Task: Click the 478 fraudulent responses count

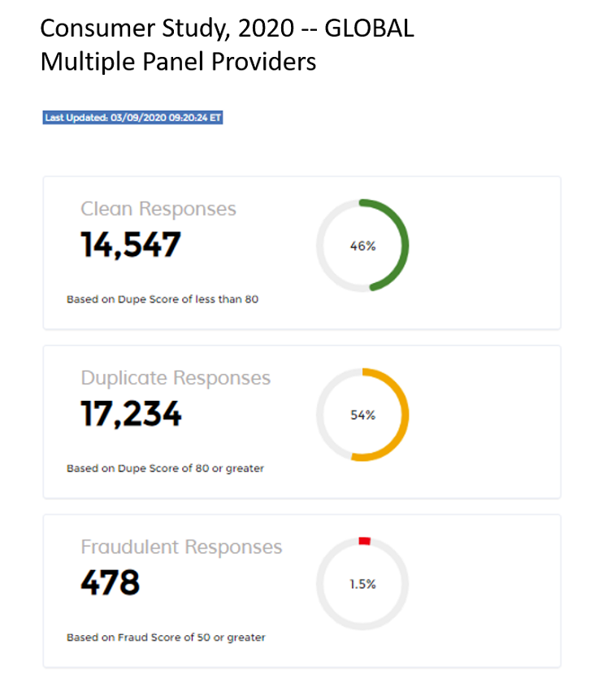Action: coord(110,582)
